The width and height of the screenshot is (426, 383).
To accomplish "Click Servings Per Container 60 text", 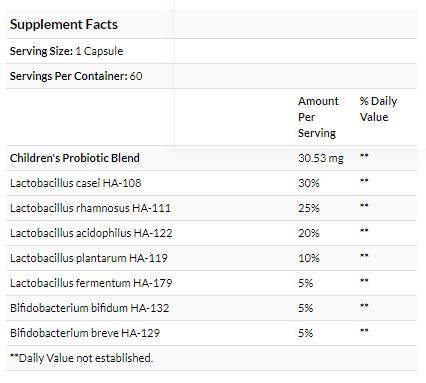I will [x=76, y=76].
